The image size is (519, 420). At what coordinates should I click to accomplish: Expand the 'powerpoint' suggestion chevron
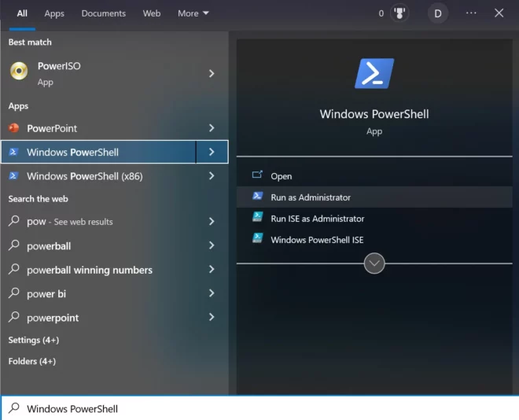212,317
